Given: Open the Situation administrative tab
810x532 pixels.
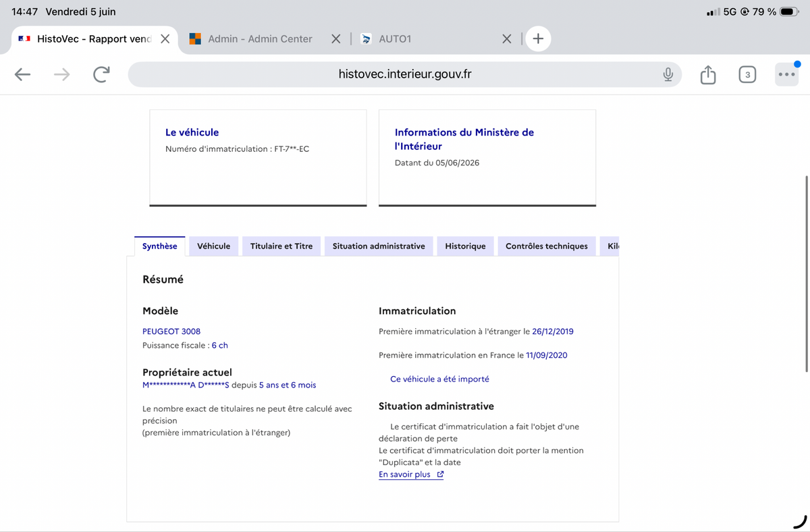Looking at the screenshot, I should [379, 246].
